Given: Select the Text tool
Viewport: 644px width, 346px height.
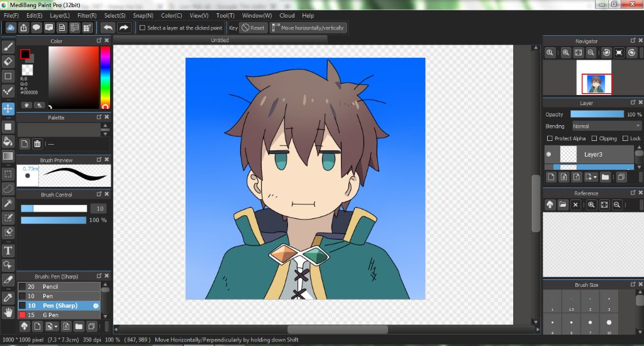Looking at the screenshot, I should (x=8, y=250).
